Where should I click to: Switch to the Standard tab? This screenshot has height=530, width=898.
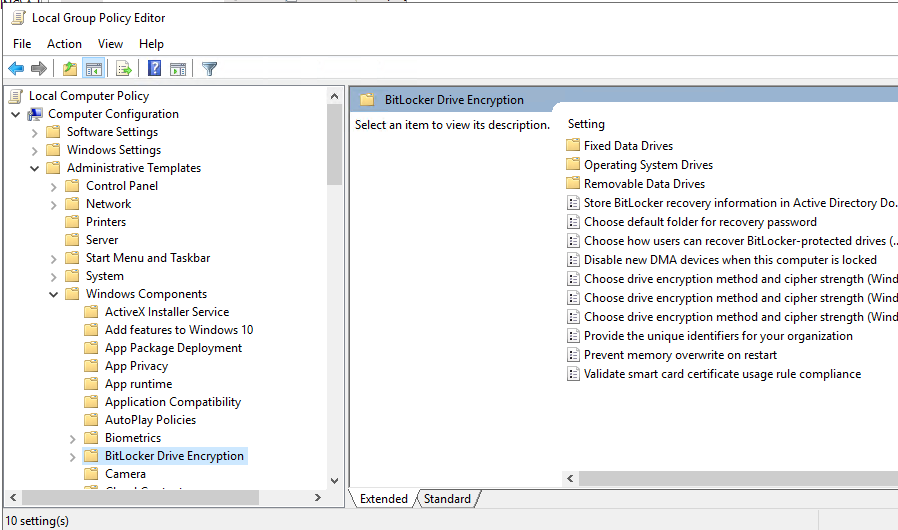tap(446, 499)
